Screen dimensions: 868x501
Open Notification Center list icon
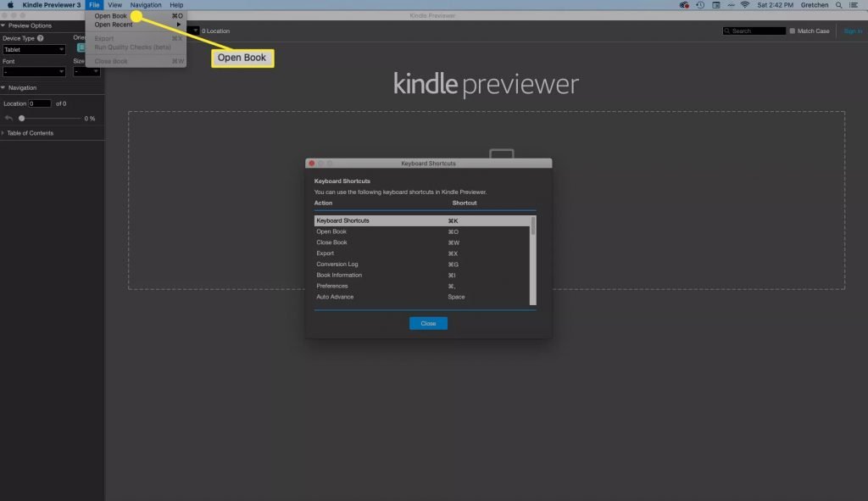coord(854,5)
